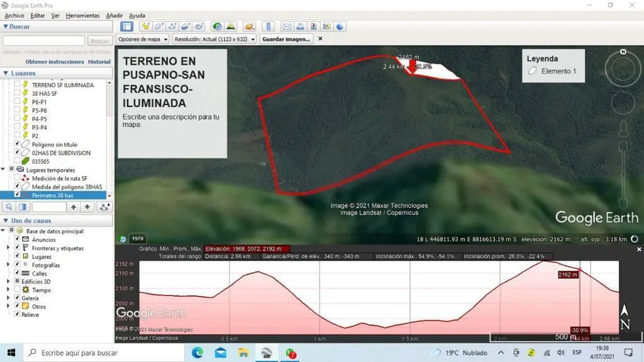The height and width of the screenshot is (362, 644).
Task: Open the Archivo menu
Action: pos(14,15)
